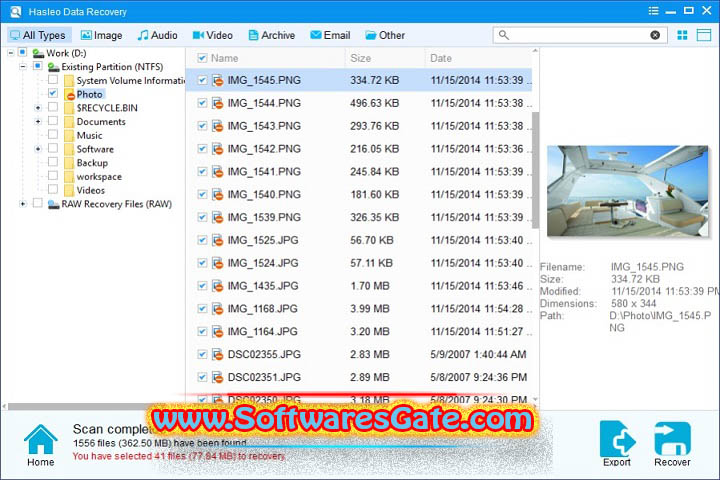Click the RAW Recovery Files drive icon
720x480 pixels.
point(54,204)
